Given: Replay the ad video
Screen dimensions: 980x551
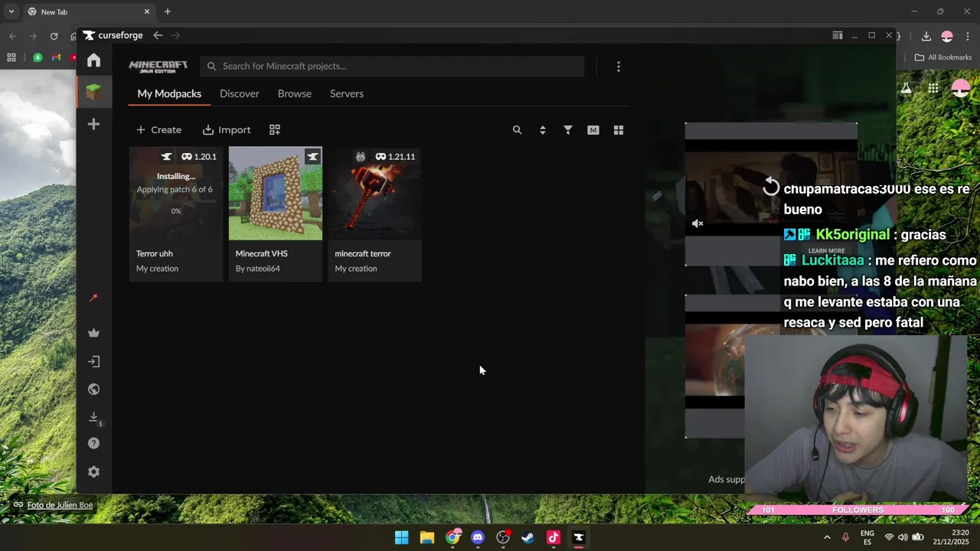Looking at the screenshot, I should coord(771,187).
